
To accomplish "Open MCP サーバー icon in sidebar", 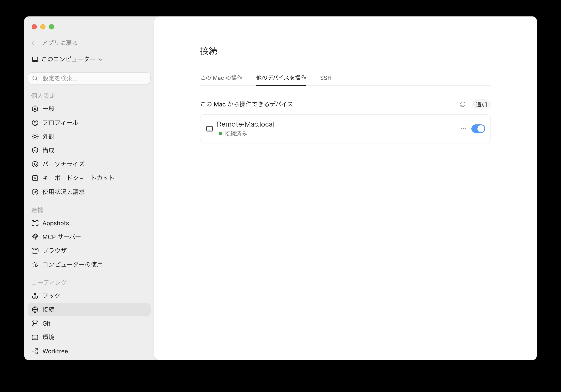I will coord(35,237).
